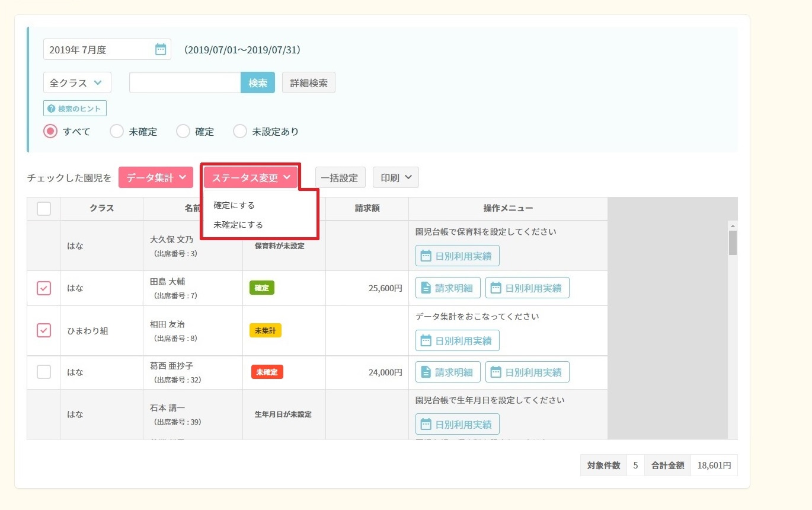Open 日別利用実績 for 石本 講一
This screenshot has width=812, height=510.
pyautogui.click(x=457, y=425)
